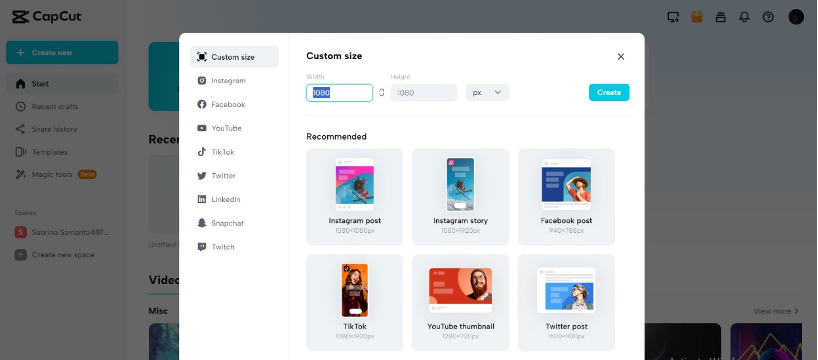Click the Spaces section label
The height and width of the screenshot is (360, 818).
click(25, 213)
